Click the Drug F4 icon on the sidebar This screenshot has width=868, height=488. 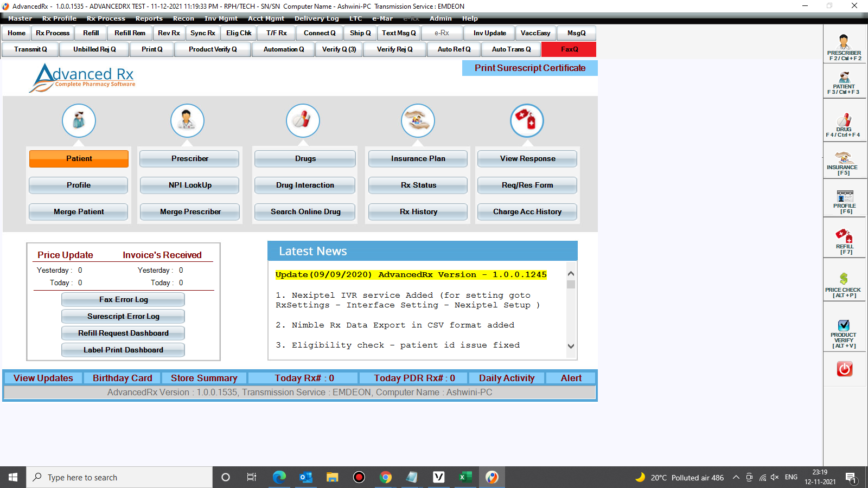[x=843, y=122]
